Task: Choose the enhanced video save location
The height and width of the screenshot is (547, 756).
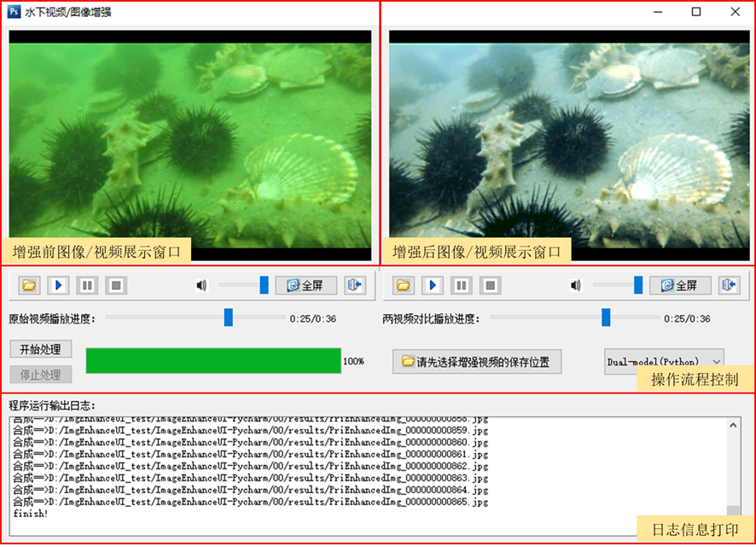Action: pyautogui.click(x=476, y=361)
